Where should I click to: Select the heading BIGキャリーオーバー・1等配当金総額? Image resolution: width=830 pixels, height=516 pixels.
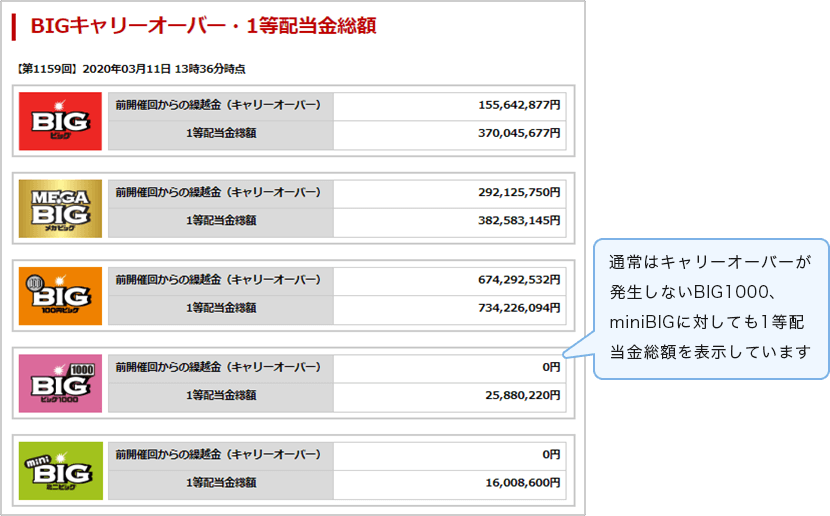(203, 25)
